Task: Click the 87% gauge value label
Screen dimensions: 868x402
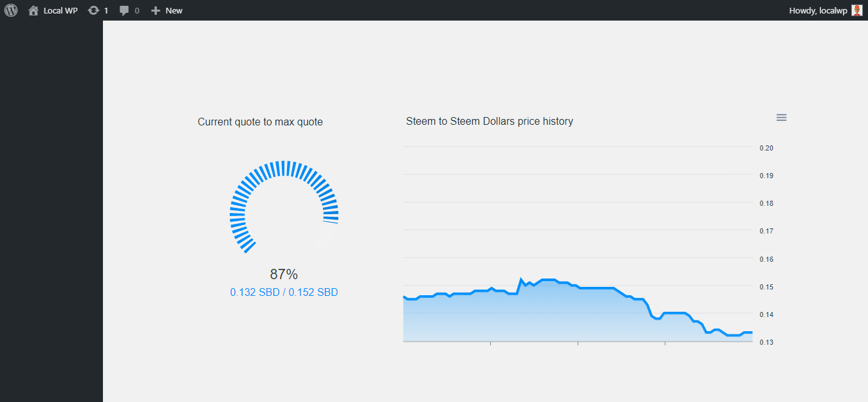Action: (x=284, y=274)
